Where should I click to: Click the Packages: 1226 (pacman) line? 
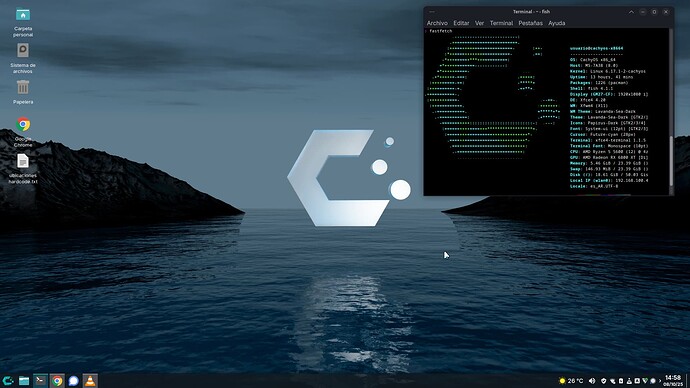[x=599, y=83]
